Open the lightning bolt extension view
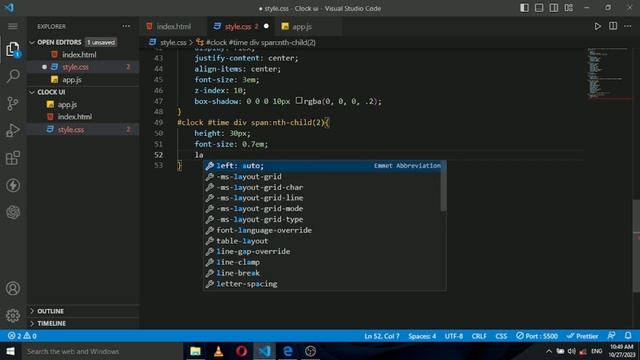This screenshot has width=640, height=360. click(x=13, y=185)
